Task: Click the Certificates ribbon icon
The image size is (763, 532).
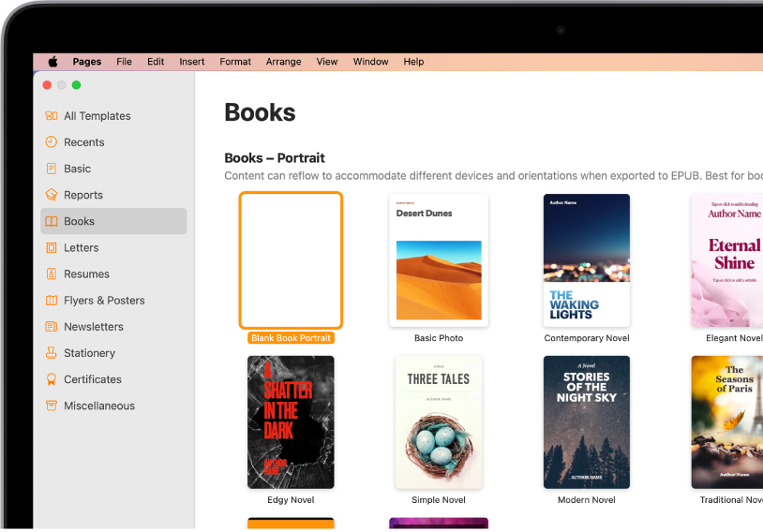Action: click(52, 379)
